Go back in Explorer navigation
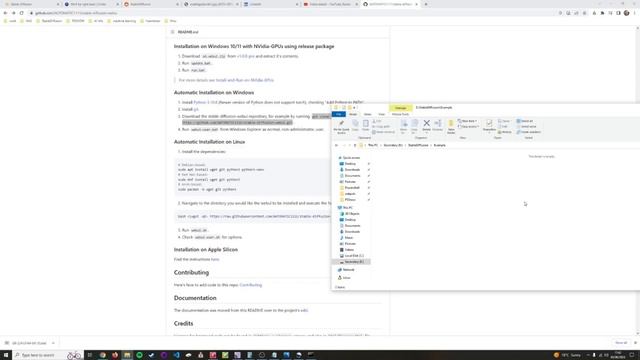Image resolution: width=640 pixels, height=360 pixels. [x=336, y=145]
